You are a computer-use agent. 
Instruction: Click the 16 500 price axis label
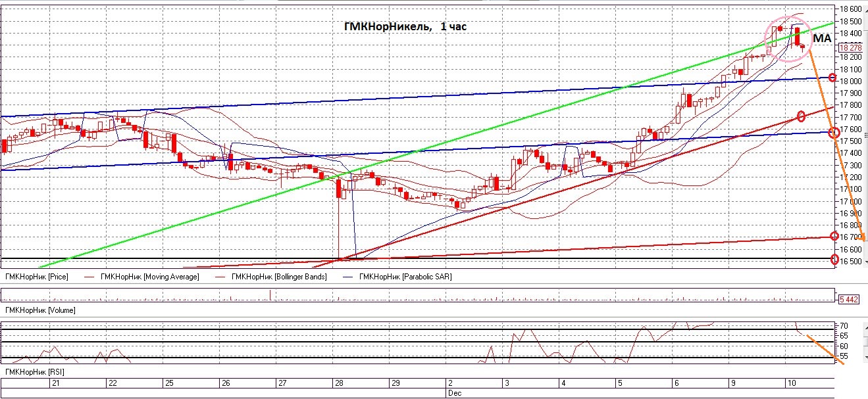click(x=850, y=261)
